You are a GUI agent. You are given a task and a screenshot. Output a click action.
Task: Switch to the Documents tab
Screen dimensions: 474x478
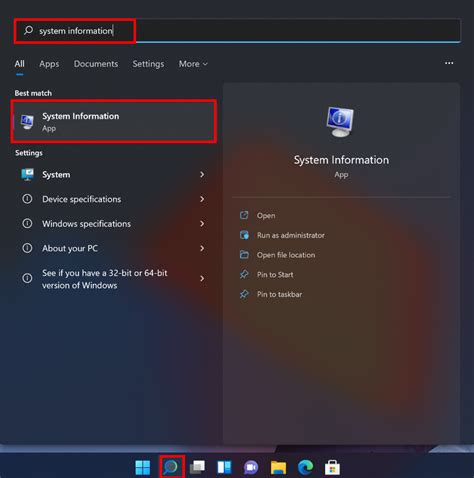(x=96, y=64)
